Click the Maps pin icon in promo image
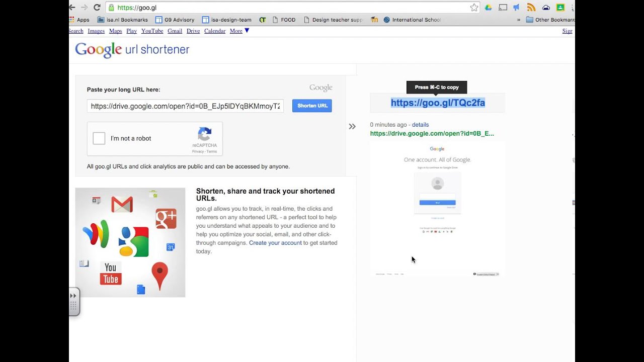The image size is (644, 362). [159, 276]
